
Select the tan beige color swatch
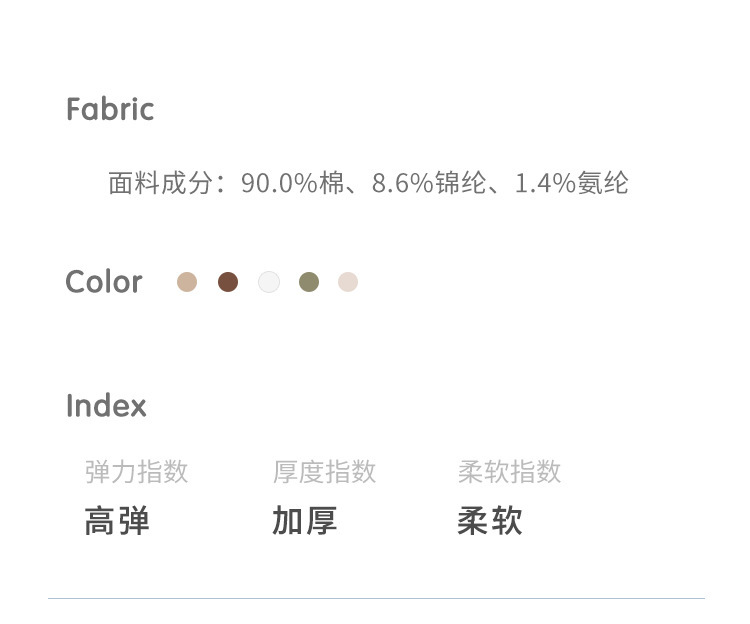[187, 282]
